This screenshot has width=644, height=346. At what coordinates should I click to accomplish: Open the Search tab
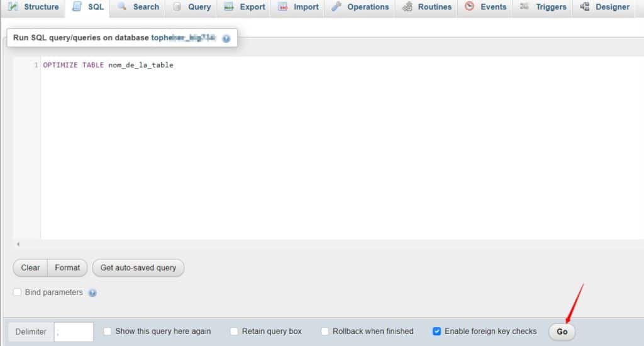coord(138,7)
